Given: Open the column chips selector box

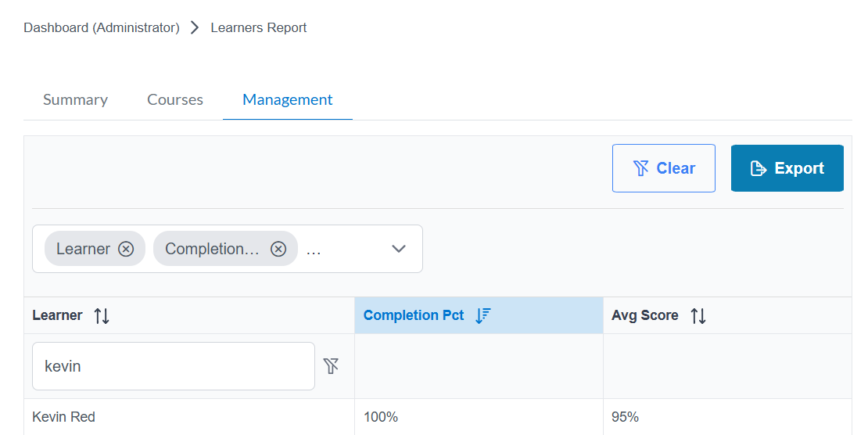Looking at the screenshot, I should coord(352,249).
